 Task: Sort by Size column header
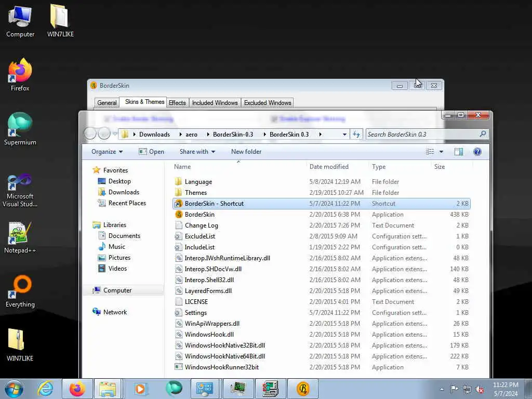(x=451, y=167)
